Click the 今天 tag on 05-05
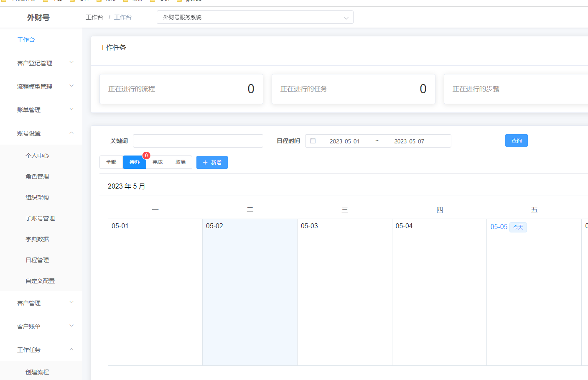 point(518,227)
